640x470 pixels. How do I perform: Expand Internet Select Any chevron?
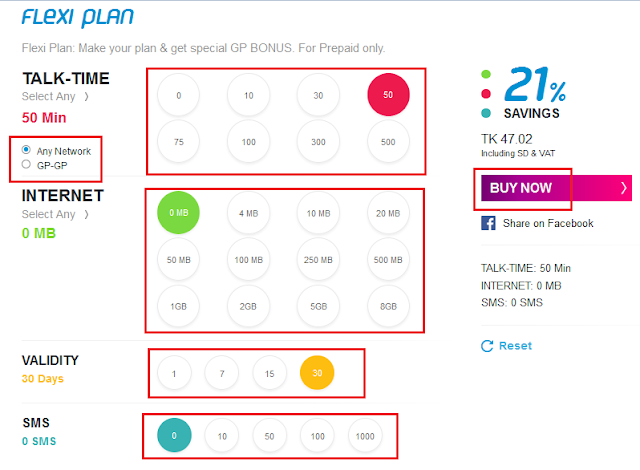[x=86, y=215]
